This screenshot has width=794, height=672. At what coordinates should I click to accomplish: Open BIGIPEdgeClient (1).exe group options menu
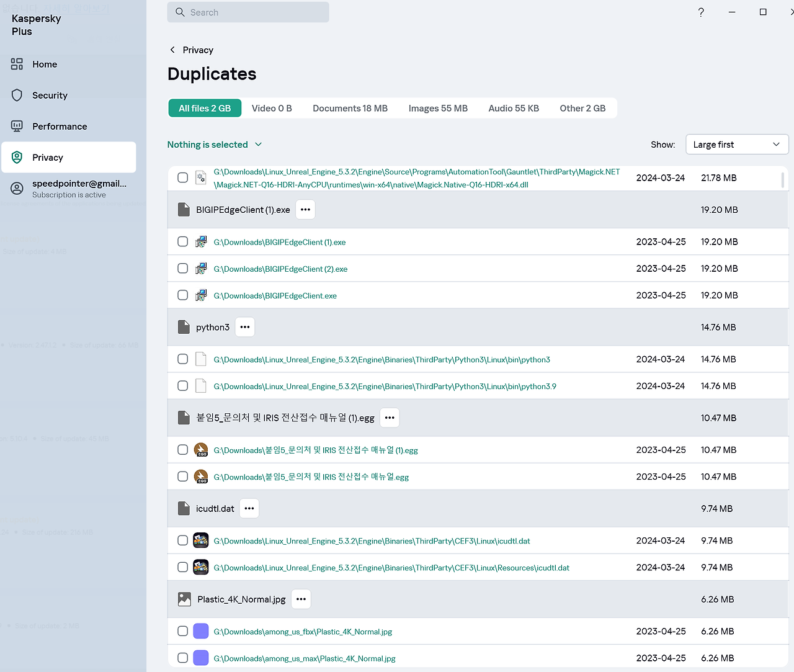(305, 210)
